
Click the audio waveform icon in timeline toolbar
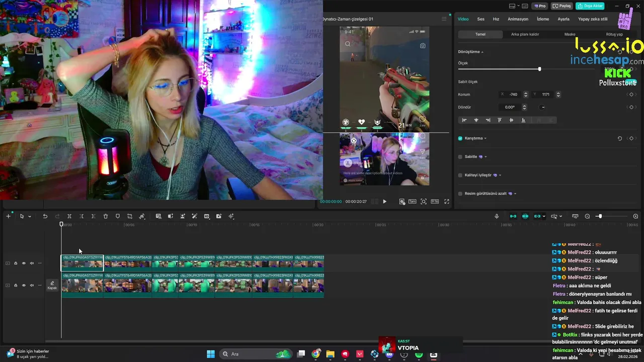click(231, 216)
